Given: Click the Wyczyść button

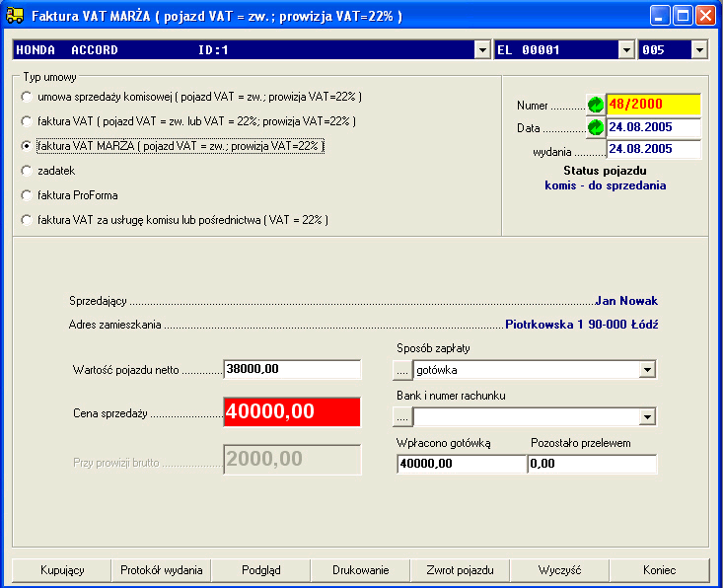Looking at the screenshot, I should [559, 570].
